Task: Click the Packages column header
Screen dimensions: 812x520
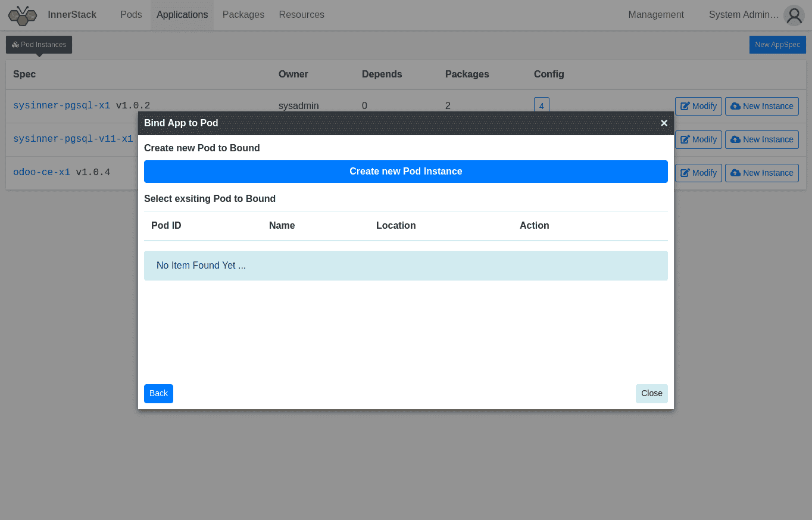Action: 467,74
